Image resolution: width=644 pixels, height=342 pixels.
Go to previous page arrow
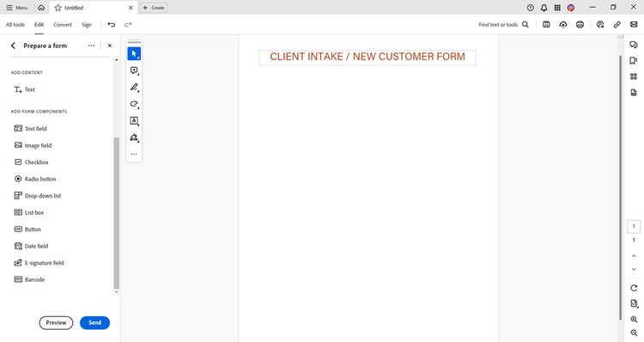click(x=634, y=256)
